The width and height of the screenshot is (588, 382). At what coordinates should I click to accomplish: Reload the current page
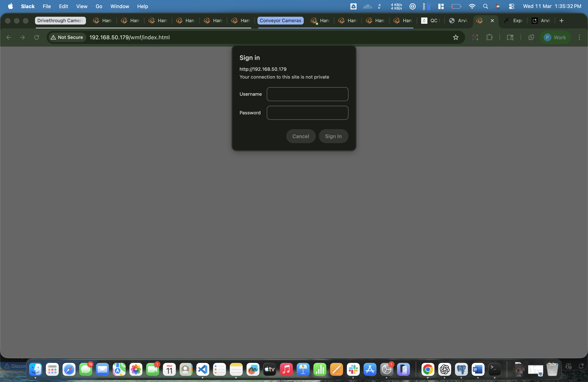pyautogui.click(x=36, y=37)
